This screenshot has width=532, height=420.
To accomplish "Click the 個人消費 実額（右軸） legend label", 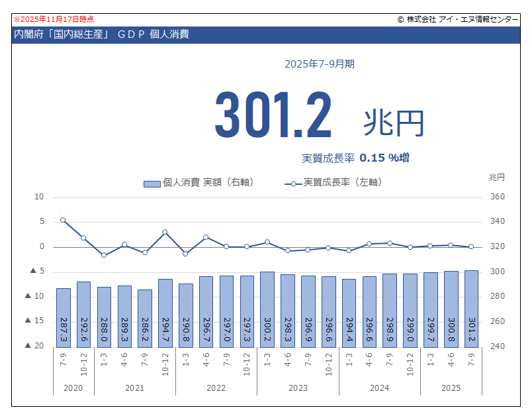I will click(x=208, y=183).
